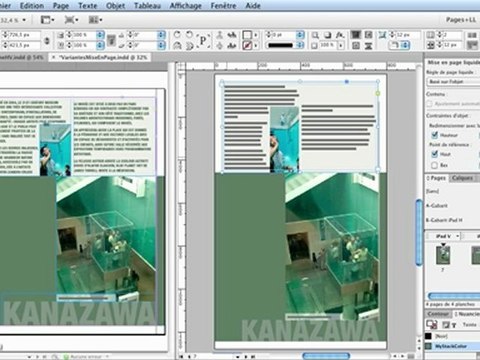480x360 pixels.
Task: Click the P transform preview indicator
Action: click(203, 40)
